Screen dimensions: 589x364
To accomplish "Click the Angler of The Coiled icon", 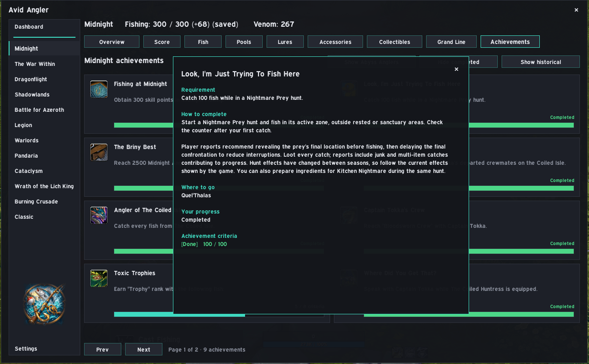I will coord(99,215).
